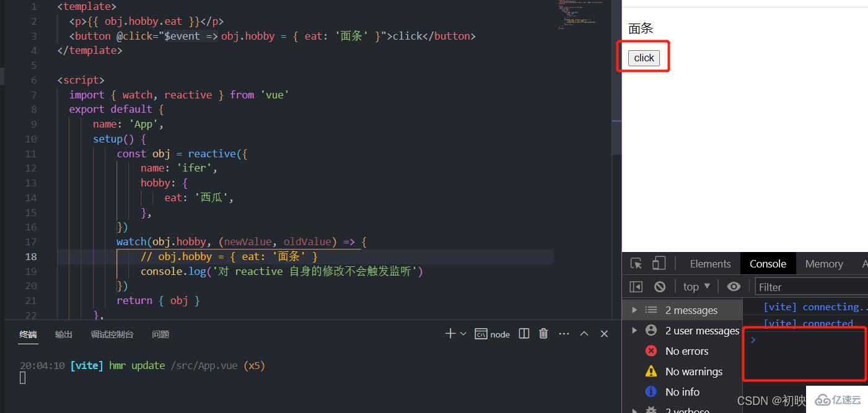This screenshot has height=413, width=868.
Task: Click the Create live expression eye icon
Action: pos(734,285)
